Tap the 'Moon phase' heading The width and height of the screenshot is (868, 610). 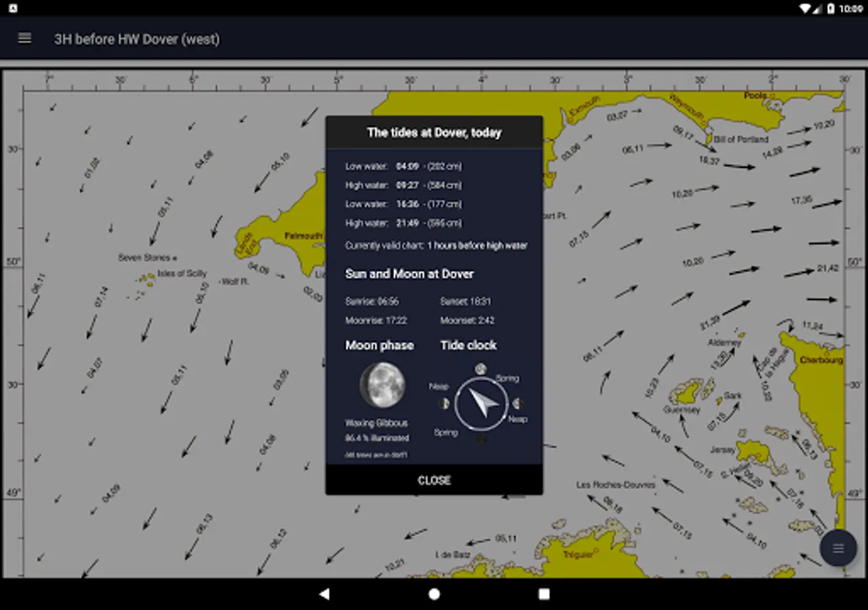(380, 346)
